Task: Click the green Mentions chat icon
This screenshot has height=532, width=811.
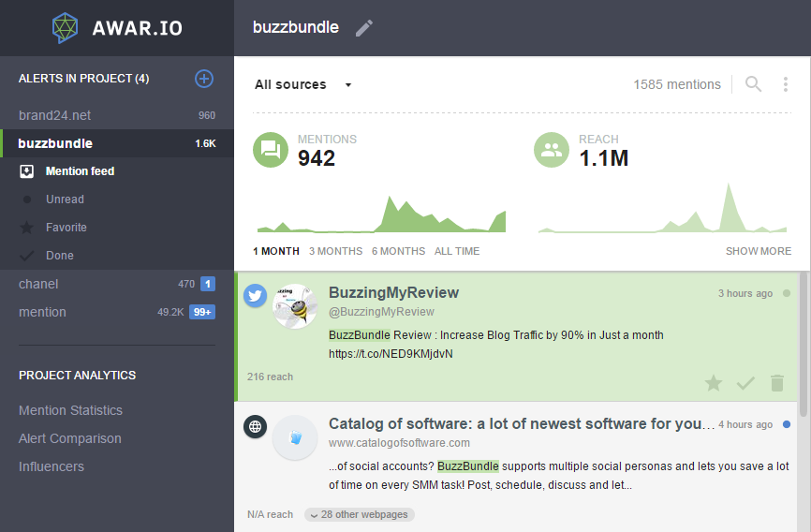Action: point(271,150)
